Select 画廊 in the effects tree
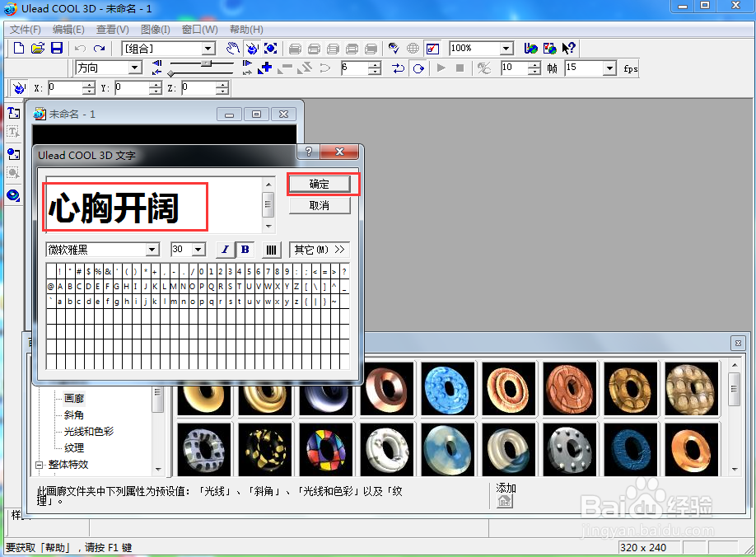The image size is (756, 557). click(74, 398)
